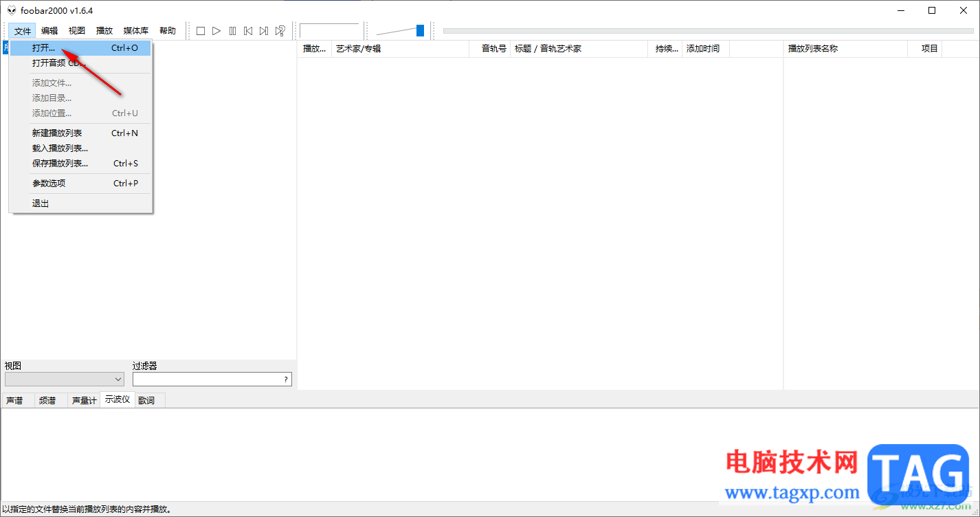The width and height of the screenshot is (980, 517).
Task: Click the Stop playback button
Action: coord(201,31)
